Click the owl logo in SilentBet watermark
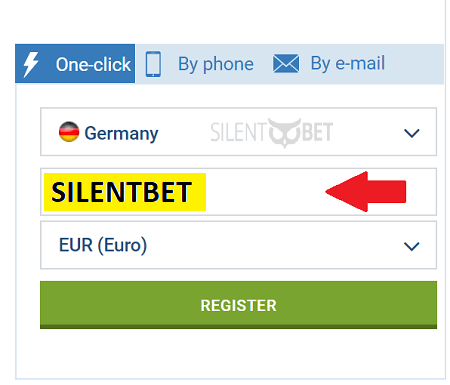The image size is (450, 385). click(x=285, y=133)
